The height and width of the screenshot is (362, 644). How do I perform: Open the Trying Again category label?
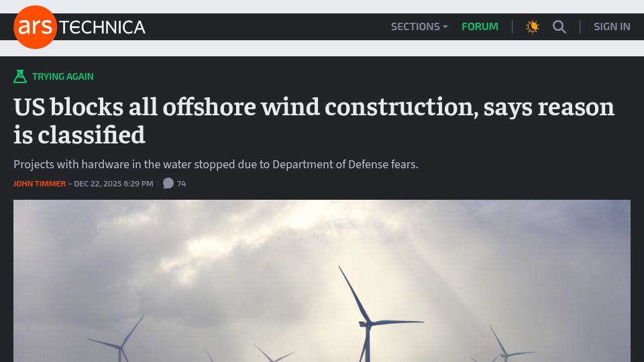(x=63, y=76)
